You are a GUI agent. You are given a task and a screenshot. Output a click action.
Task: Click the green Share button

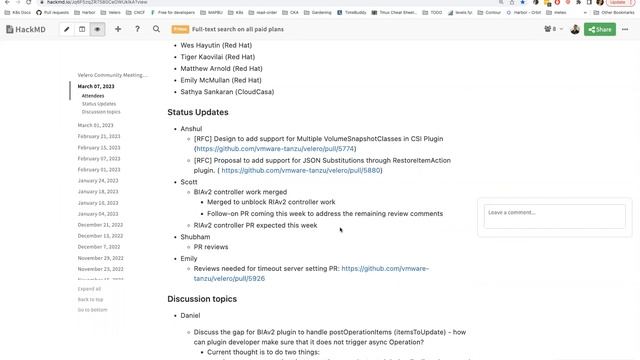point(600,29)
